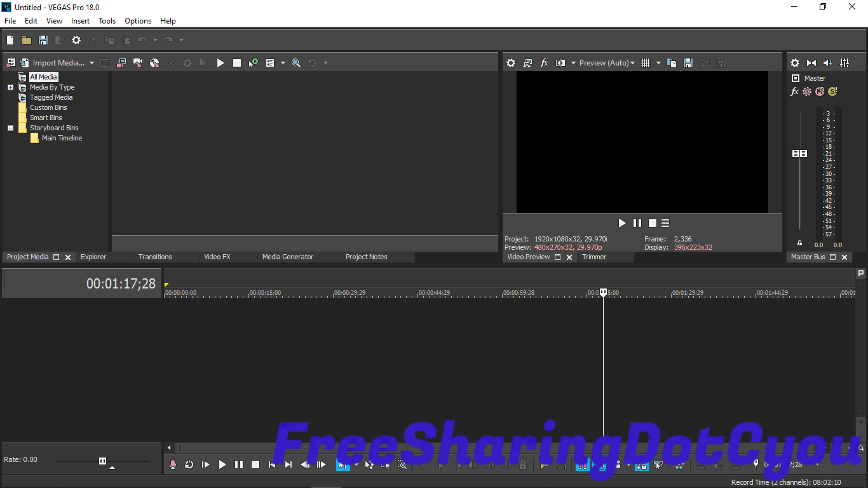The width and height of the screenshot is (868, 488).
Task: Toggle the Master Bus Solo button
Action: click(x=832, y=91)
